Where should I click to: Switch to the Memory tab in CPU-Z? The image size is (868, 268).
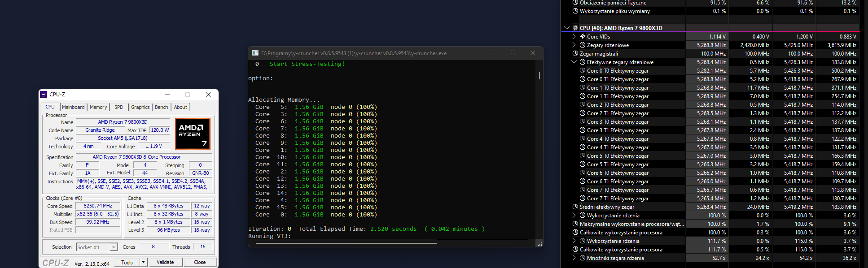98,107
